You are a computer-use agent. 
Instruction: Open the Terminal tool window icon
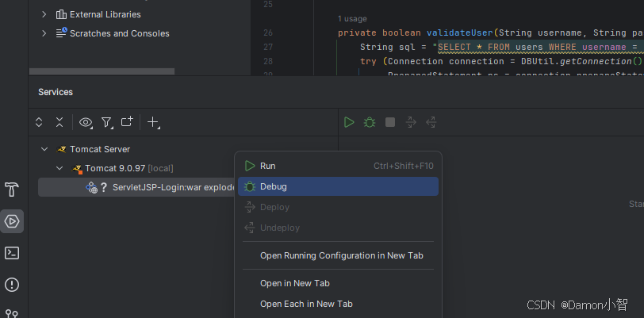[x=12, y=253]
